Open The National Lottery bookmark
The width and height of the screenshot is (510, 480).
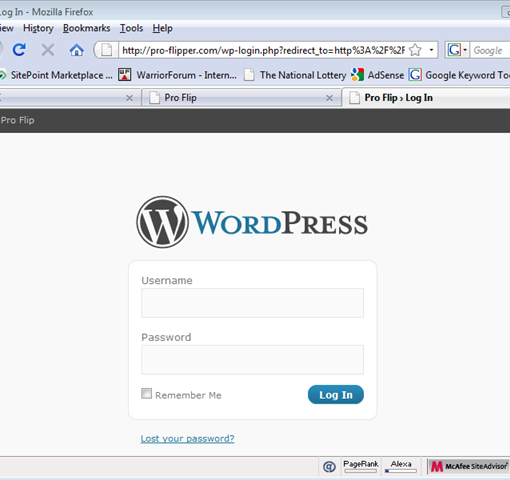coord(296,75)
